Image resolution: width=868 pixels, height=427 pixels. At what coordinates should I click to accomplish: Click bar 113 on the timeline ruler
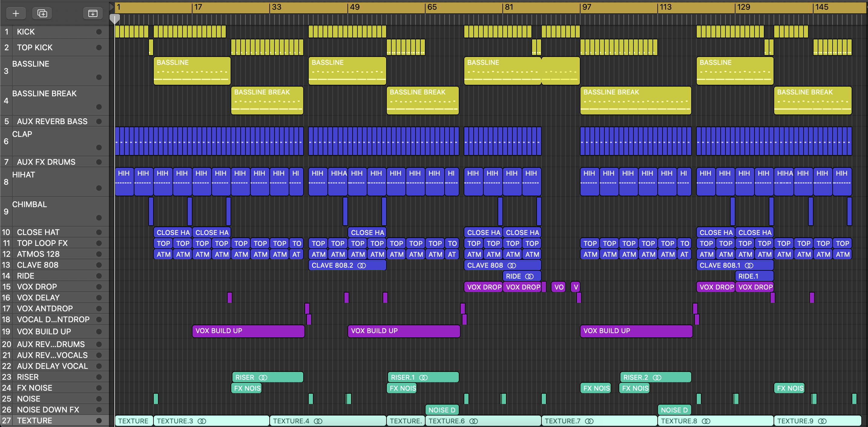[x=666, y=7]
